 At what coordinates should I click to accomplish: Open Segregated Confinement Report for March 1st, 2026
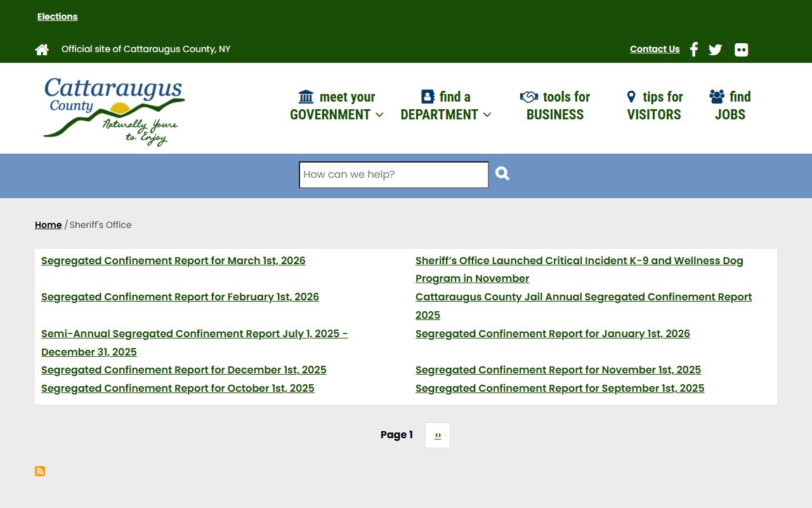[x=173, y=260]
